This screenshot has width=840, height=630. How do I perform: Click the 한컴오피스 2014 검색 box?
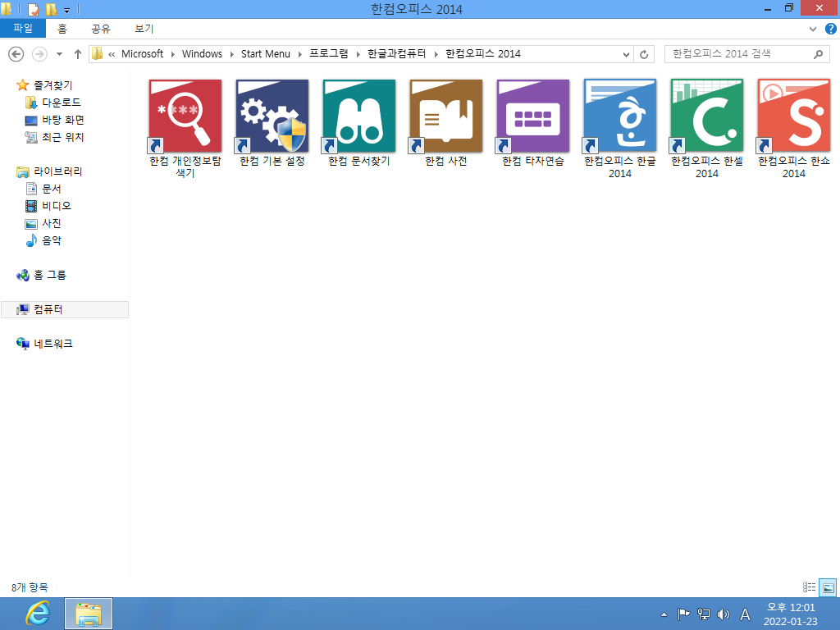click(746, 54)
